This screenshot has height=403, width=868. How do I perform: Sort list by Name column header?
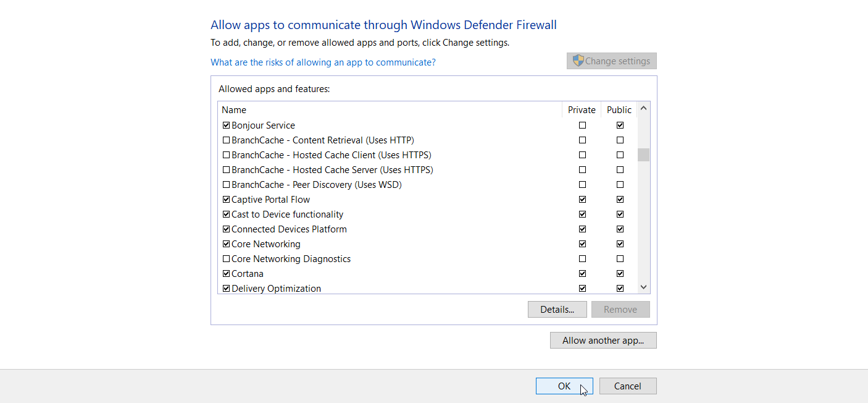pos(390,110)
